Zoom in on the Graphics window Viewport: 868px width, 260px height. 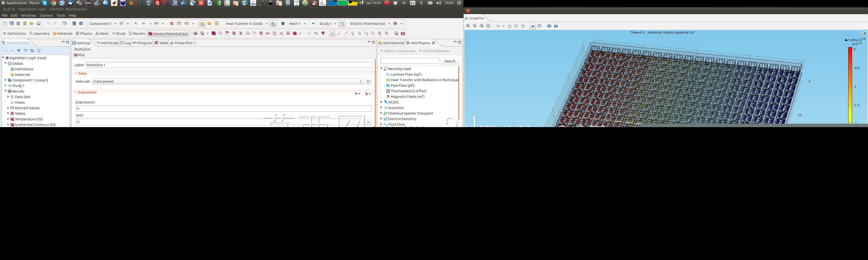(x=468, y=26)
